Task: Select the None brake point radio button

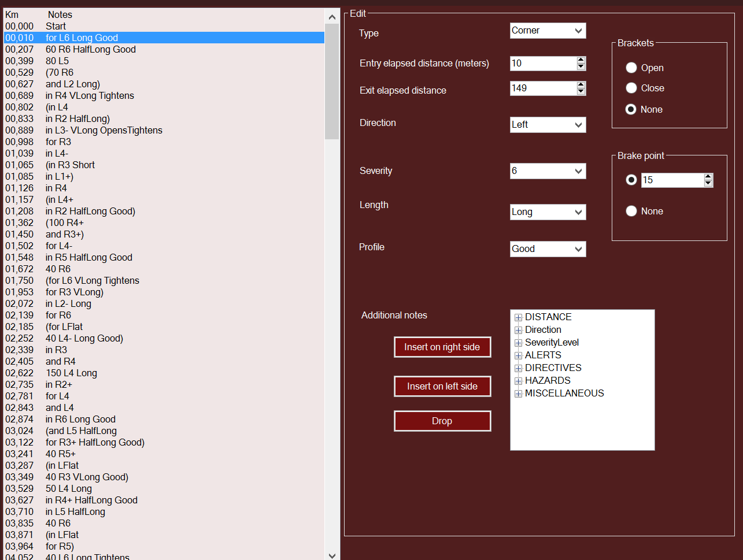Action: [x=631, y=211]
